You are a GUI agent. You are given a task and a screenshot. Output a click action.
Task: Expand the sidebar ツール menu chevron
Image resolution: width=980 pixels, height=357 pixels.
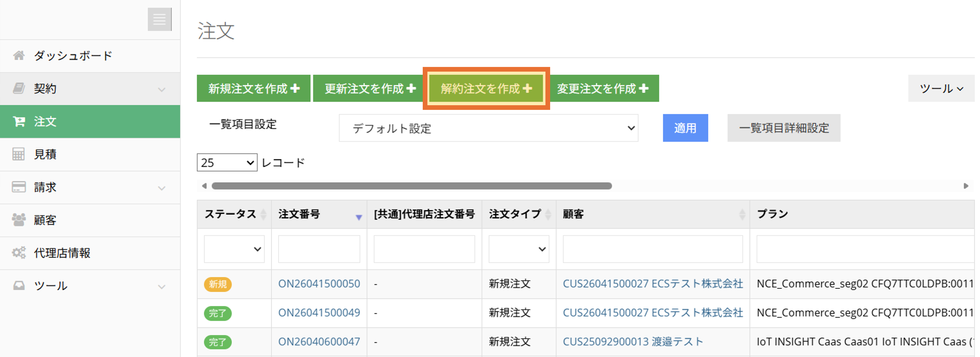point(162,287)
